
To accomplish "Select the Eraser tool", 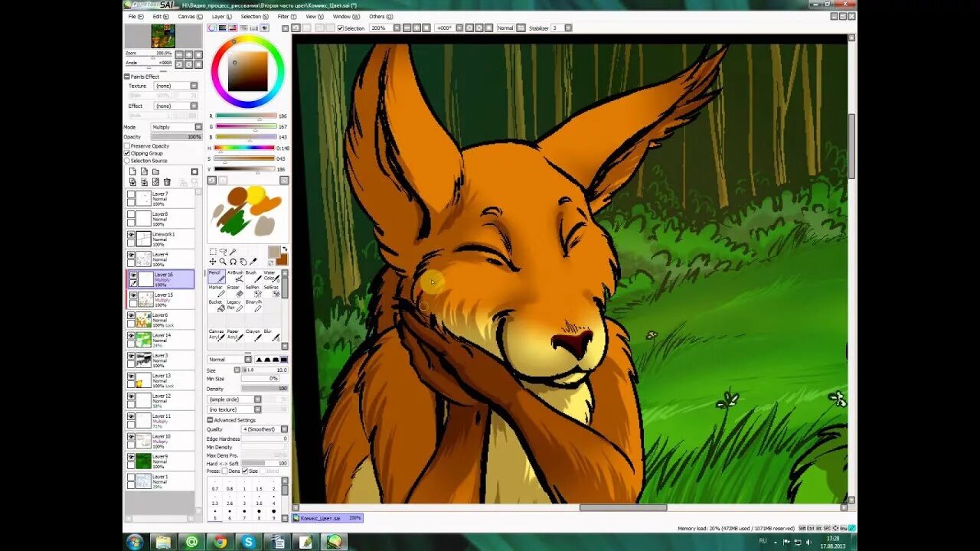I will tap(234, 291).
